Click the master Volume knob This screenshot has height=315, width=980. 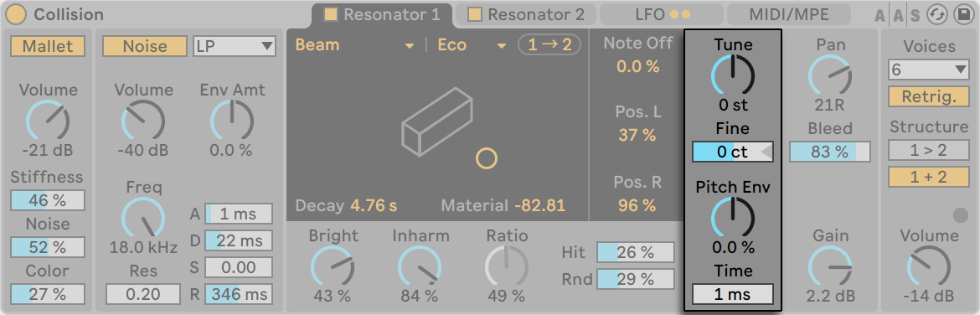click(x=929, y=266)
